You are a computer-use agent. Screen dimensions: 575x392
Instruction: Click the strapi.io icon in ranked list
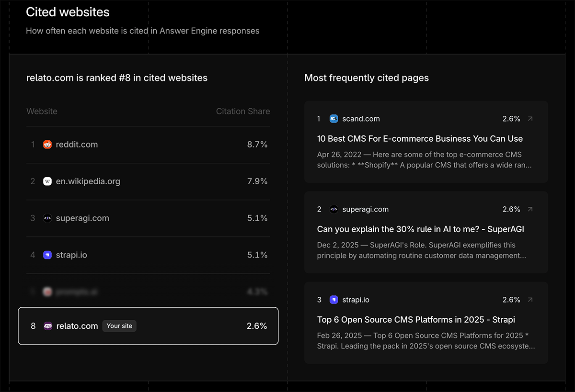(47, 255)
